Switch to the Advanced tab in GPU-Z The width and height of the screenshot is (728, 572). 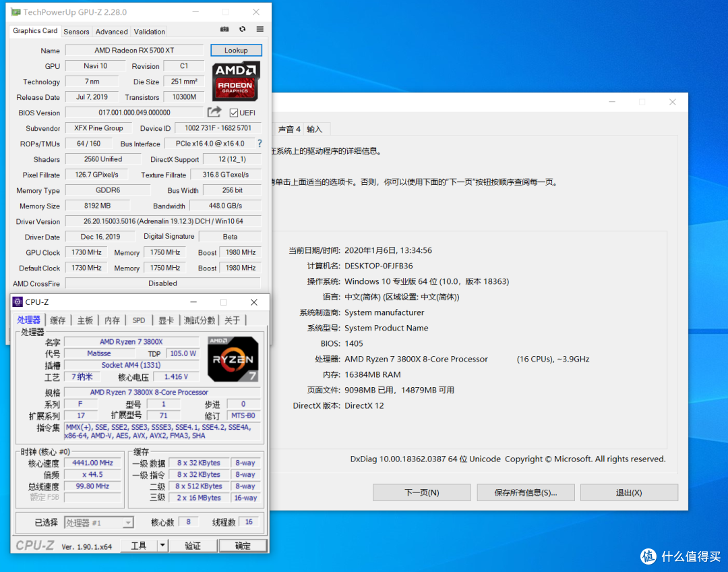tap(111, 32)
